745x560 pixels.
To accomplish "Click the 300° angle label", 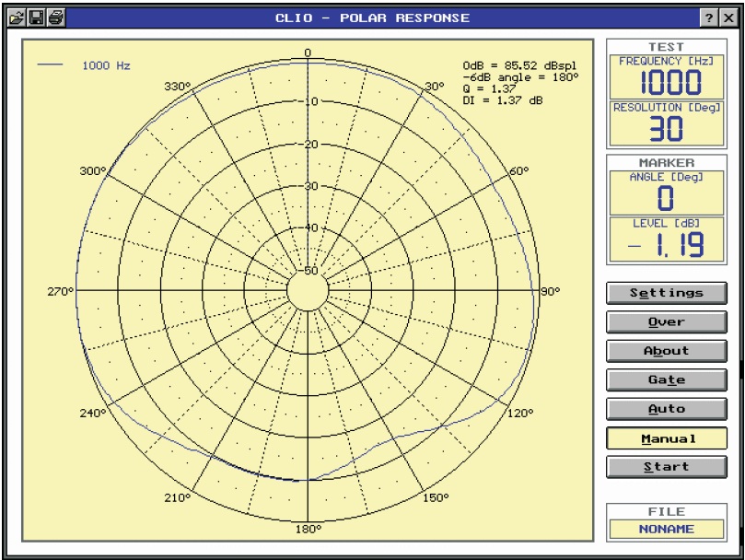I will 93,170.
